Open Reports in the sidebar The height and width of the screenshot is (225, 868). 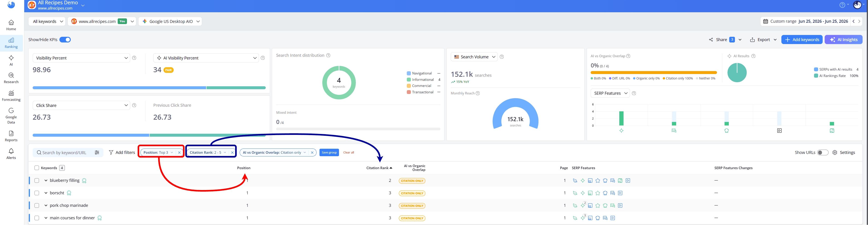[11, 136]
